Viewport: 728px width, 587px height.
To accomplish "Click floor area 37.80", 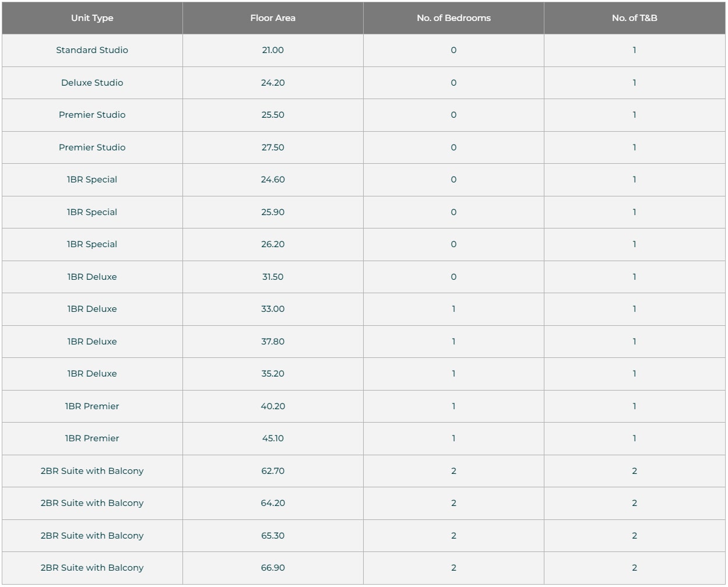I will pos(273,342).
